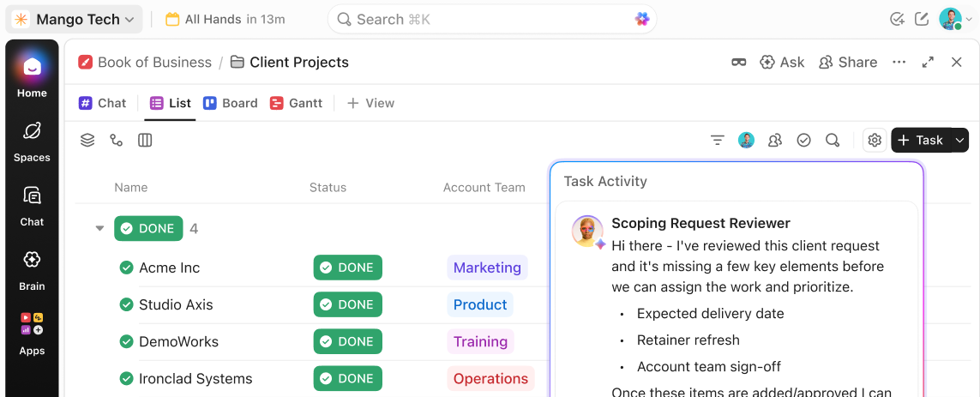Switch to the Chat view tab
Viewport: 980px width, 397px height.
(103, 103)
